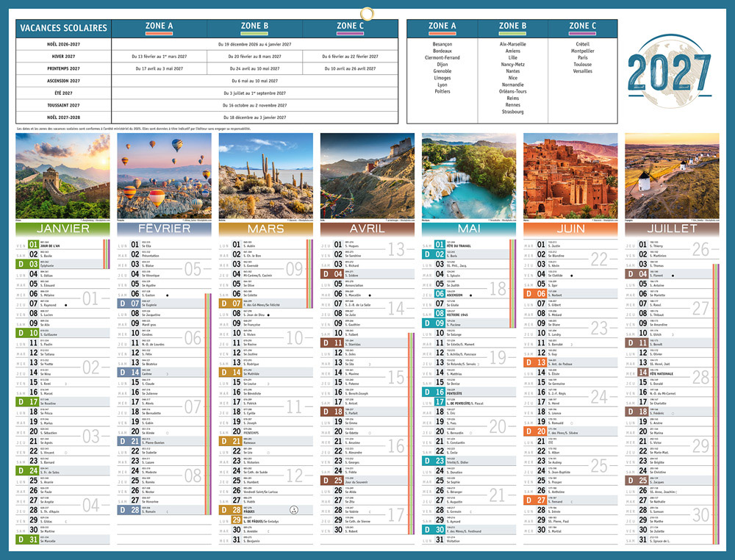Click large week number 05 in Février
Image resolution: width=735 pixels, height=560 pixels.
pyautogui.click(x=193, y=270)
